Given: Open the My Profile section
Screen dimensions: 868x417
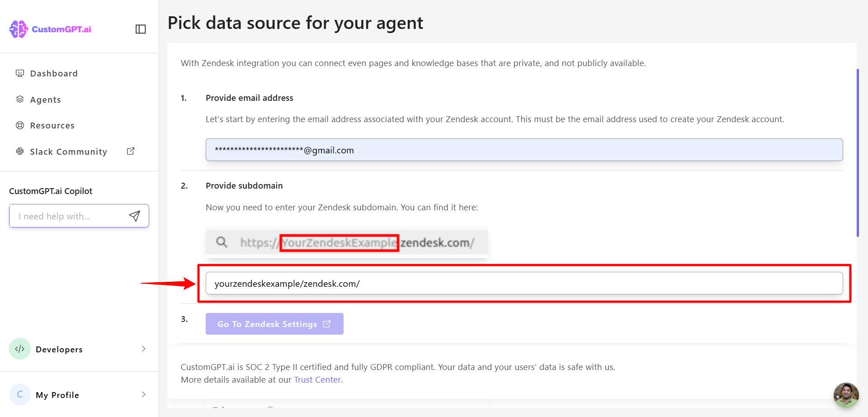Looking at the screenshot, I should 79,394.
